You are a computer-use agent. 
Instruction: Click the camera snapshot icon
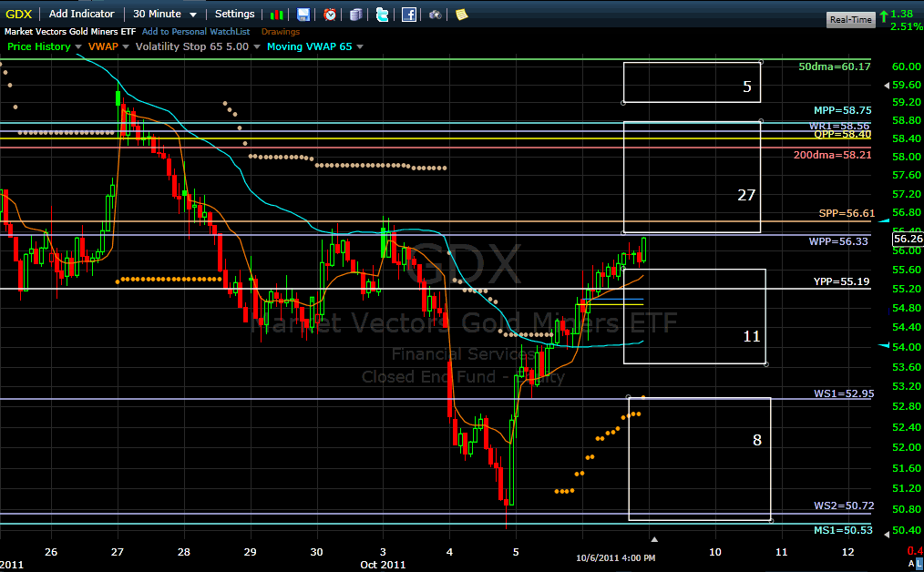[435, 15]
